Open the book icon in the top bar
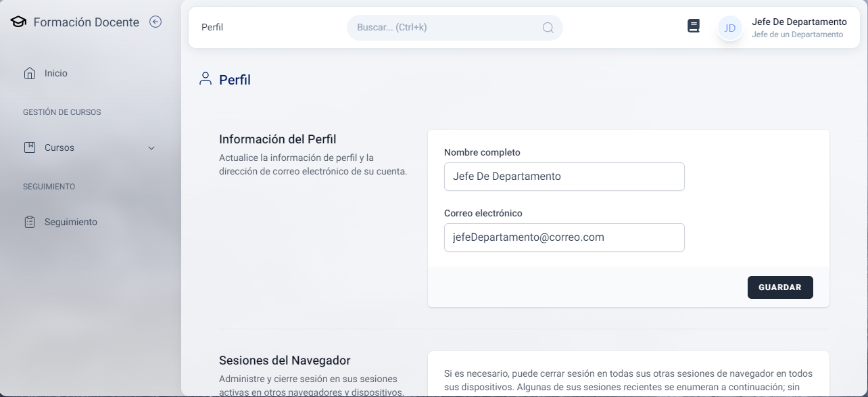868x397 pixels. 693,26
